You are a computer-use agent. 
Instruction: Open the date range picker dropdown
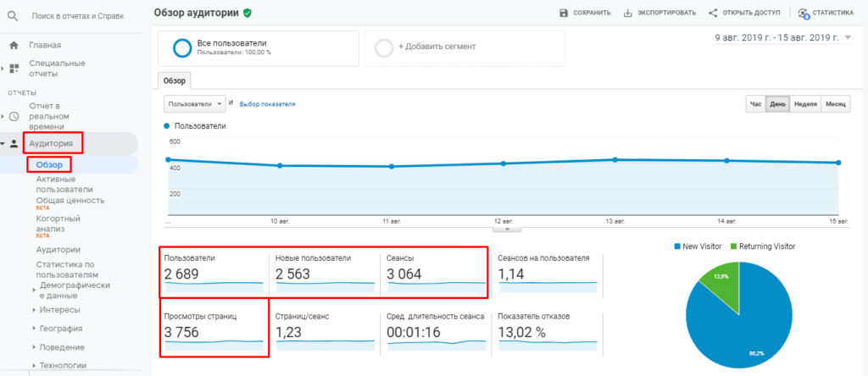[x=849, y=38]
